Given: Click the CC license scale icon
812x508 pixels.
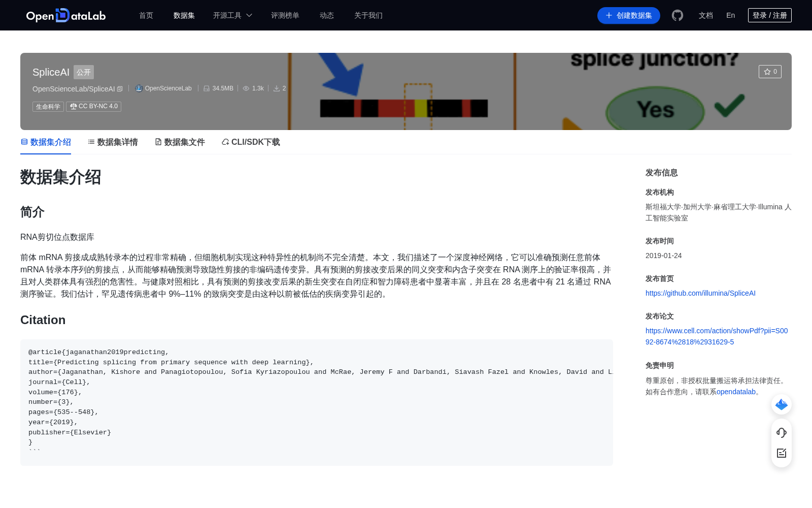Looking at the screenshot, I should pos(74,106).
